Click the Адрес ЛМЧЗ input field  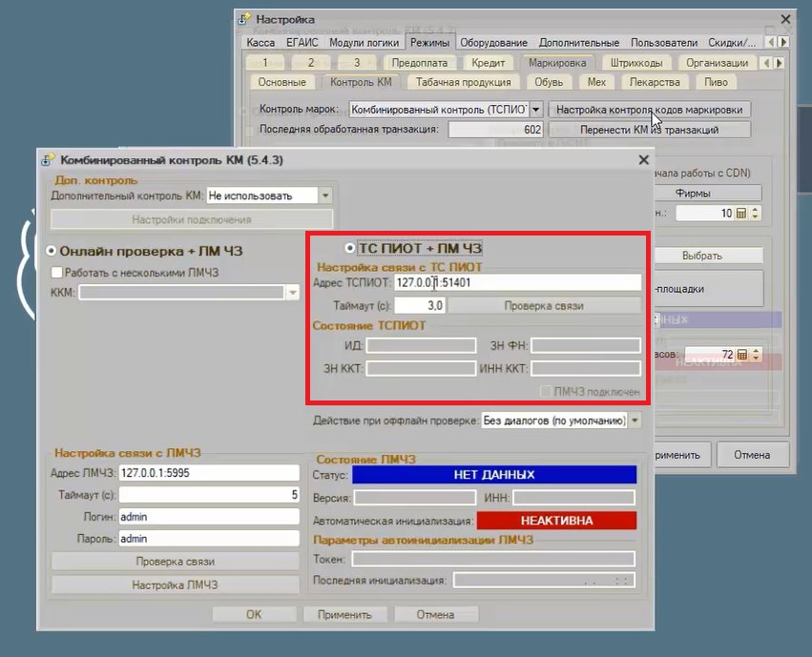coord(209,473)
